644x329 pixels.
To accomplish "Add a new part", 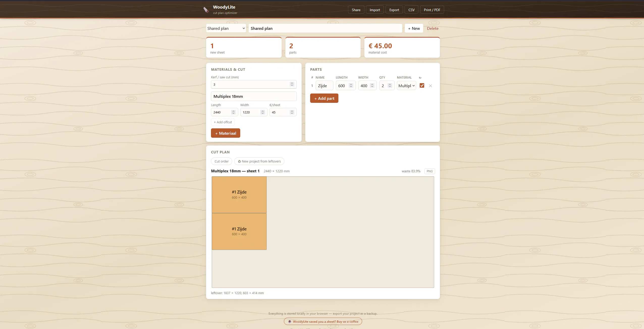I will (324, 98).
